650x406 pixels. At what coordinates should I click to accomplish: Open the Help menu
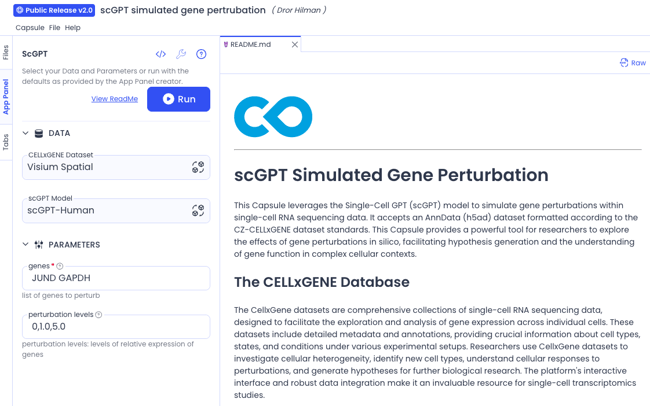[x=73, y=28]
